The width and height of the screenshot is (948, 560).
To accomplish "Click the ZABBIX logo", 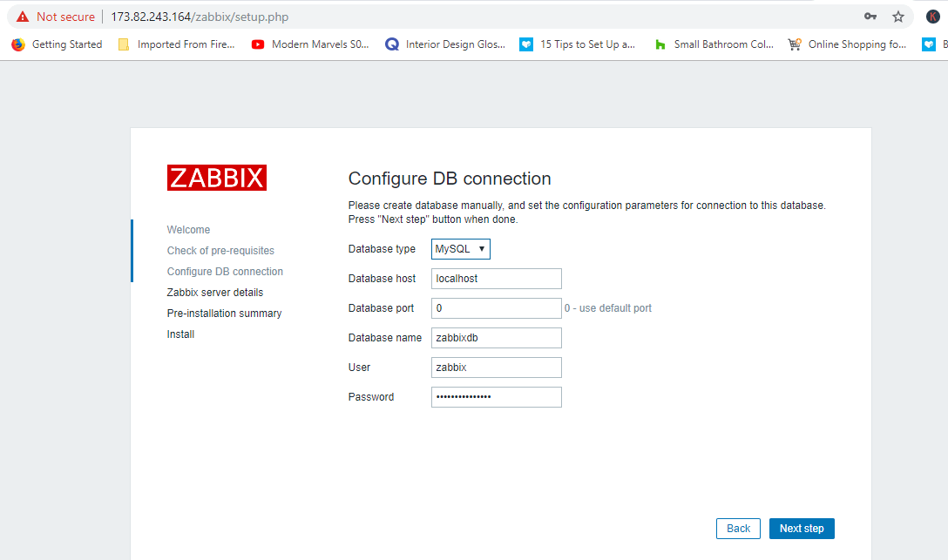I will click(216, 178).
